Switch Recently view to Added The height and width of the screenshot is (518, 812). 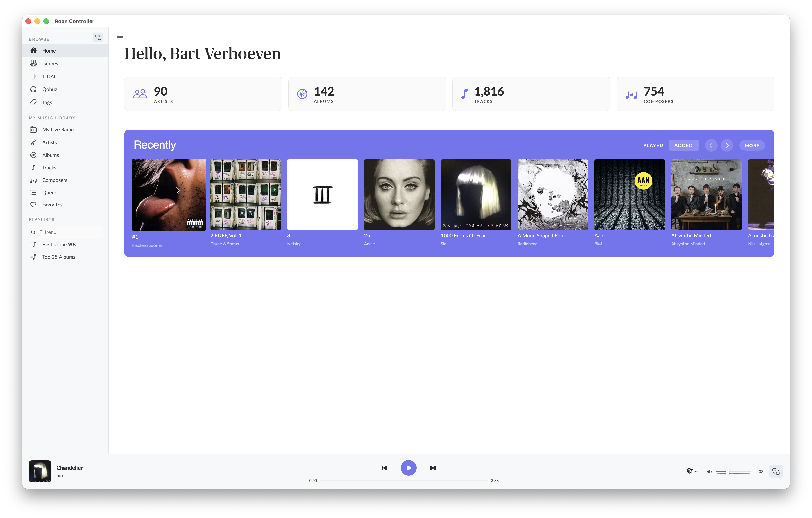[683, 145]
